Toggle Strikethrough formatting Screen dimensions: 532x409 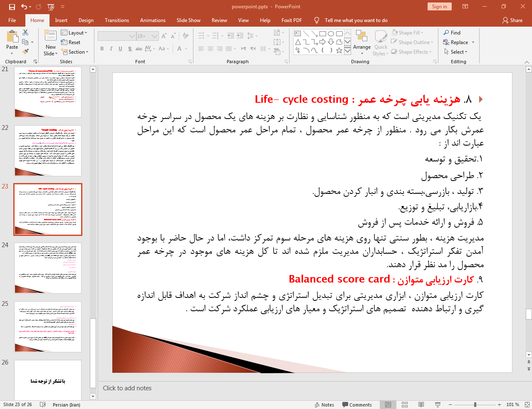[x=139, y=49]
